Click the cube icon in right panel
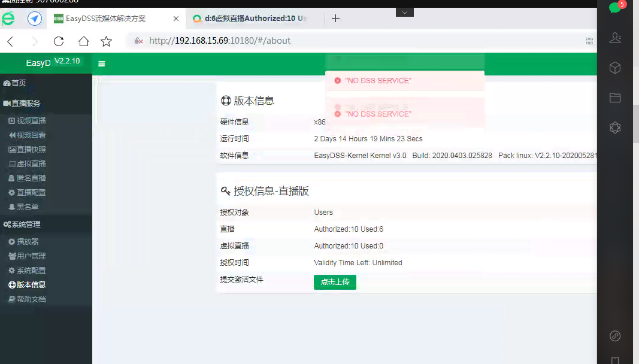Screen dimensions: 639x364 coord(615,68)
